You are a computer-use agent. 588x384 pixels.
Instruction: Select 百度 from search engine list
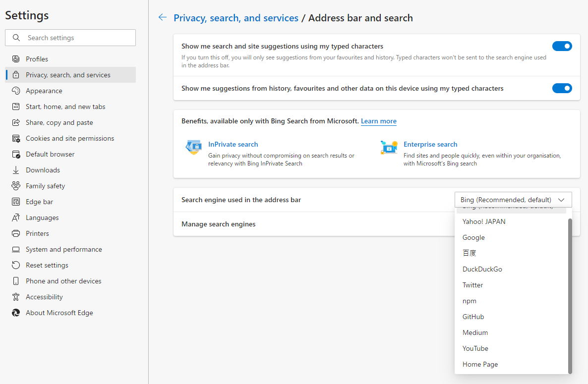(512, 253)
